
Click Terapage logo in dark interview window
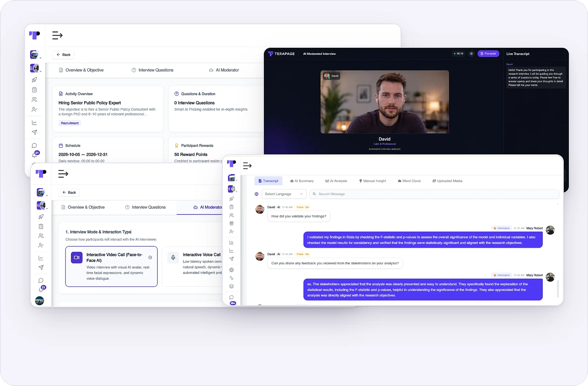(x=282, y=54)
